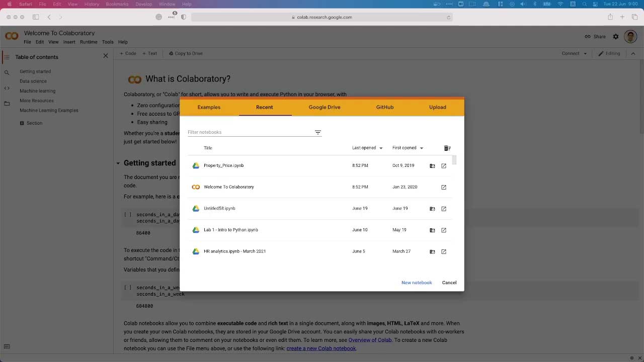Viewport: 644px width, 362px height.
Task: Show Untitled58.ipynb in Drive
Action: pyautogui.click(x=432, y=209)
